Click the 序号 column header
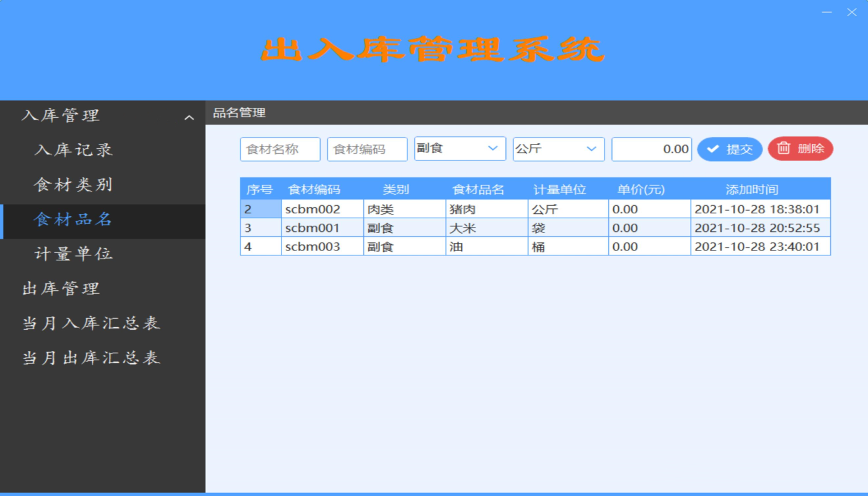This screenshot has height=496, width=868. (x=260, y=189)
